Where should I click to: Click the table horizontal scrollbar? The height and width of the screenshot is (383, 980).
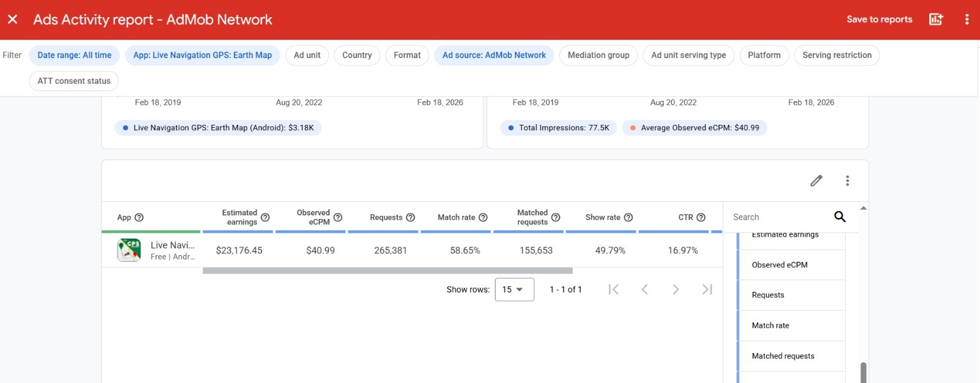point(387,270)
